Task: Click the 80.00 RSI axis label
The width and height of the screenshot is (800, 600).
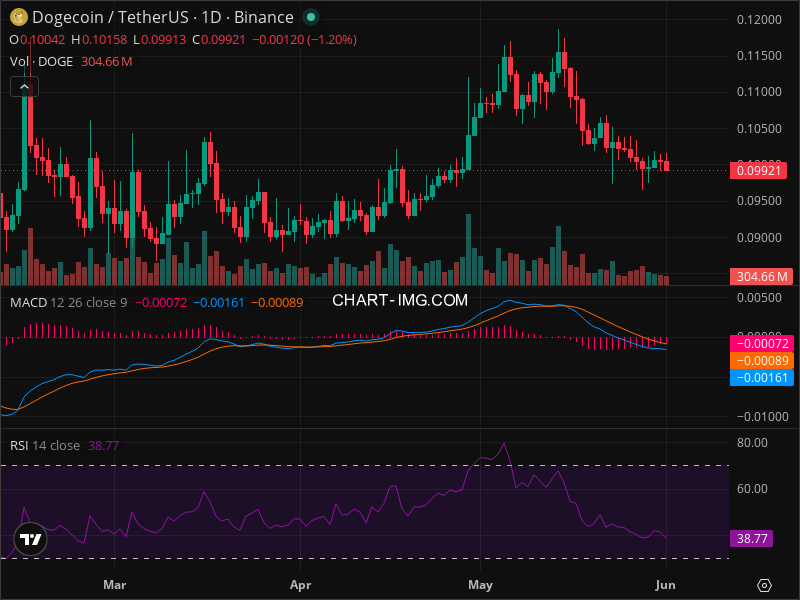Action: [x=752, y=442]
